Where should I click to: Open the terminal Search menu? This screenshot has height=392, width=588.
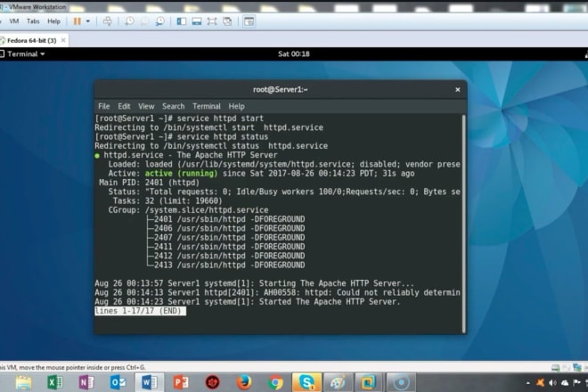[173, 106]
